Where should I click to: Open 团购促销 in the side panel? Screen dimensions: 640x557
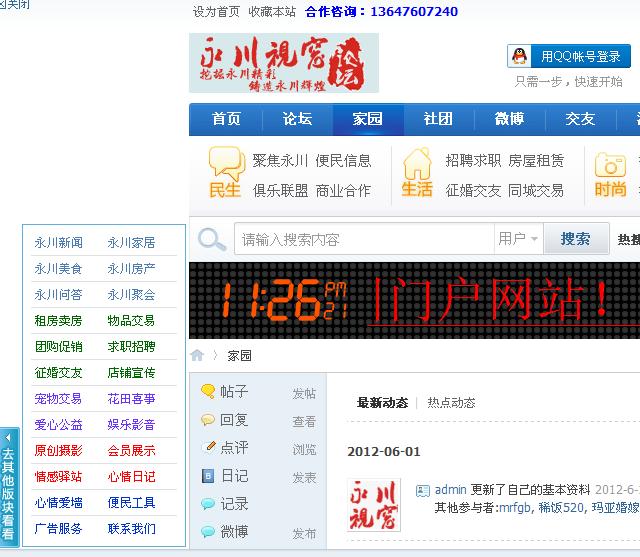[58, 347]
